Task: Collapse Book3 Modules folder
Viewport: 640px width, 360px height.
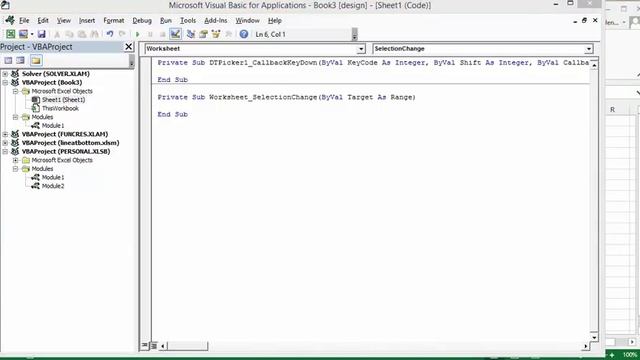Action: click(x=16, y=117)
